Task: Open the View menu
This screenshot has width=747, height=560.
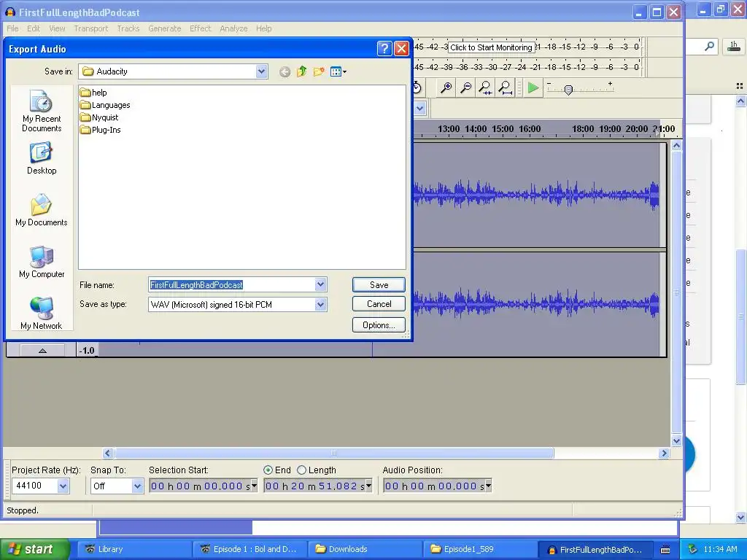Action: [x=57, y=28]
